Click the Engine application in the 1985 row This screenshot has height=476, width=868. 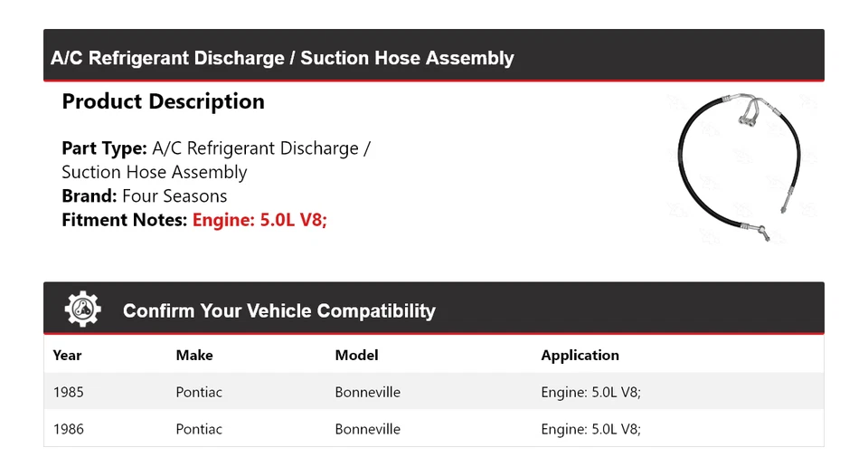click(x=590, y=393)
